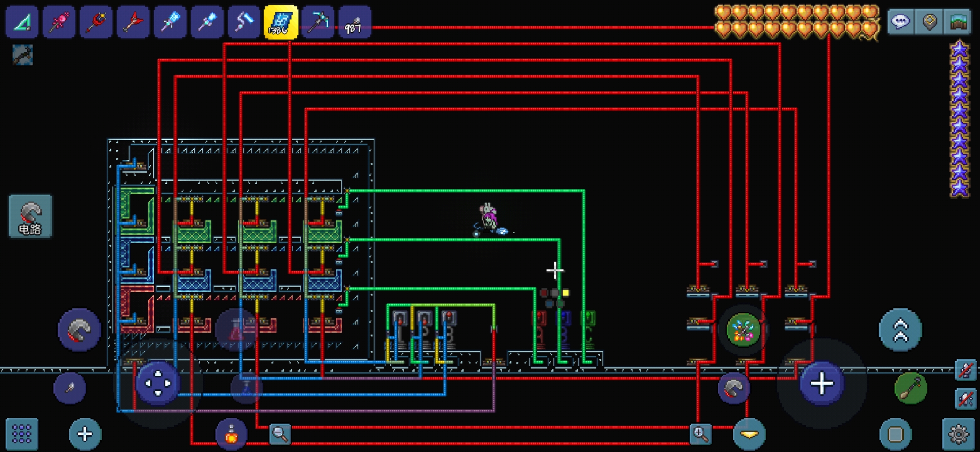This screenshot has width=980, height=452.
Task: Open the inventory grid button
Action: [x=22, y=434]
